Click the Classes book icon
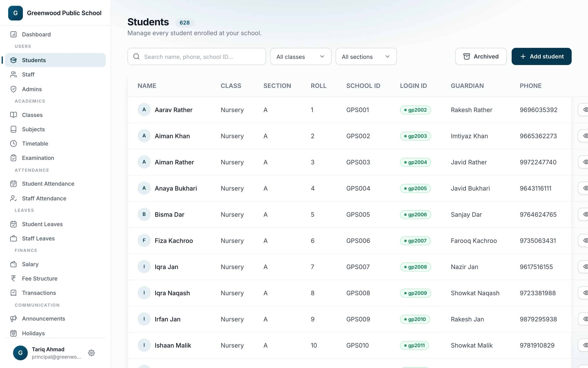 (14, 115)
